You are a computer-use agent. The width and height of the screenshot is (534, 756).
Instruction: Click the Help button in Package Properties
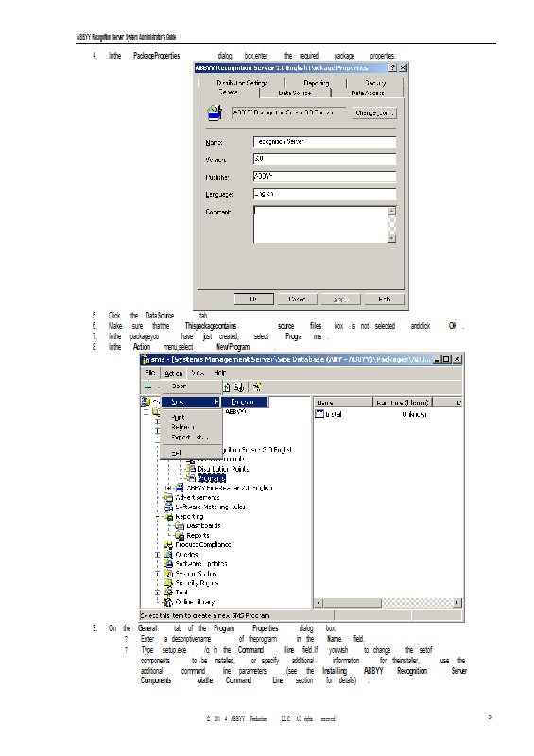384,300
